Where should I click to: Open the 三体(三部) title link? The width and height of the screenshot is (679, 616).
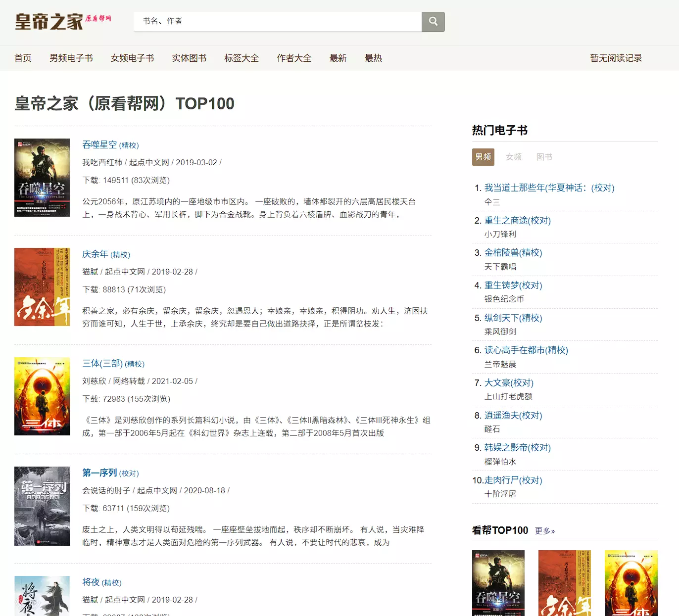102,364
